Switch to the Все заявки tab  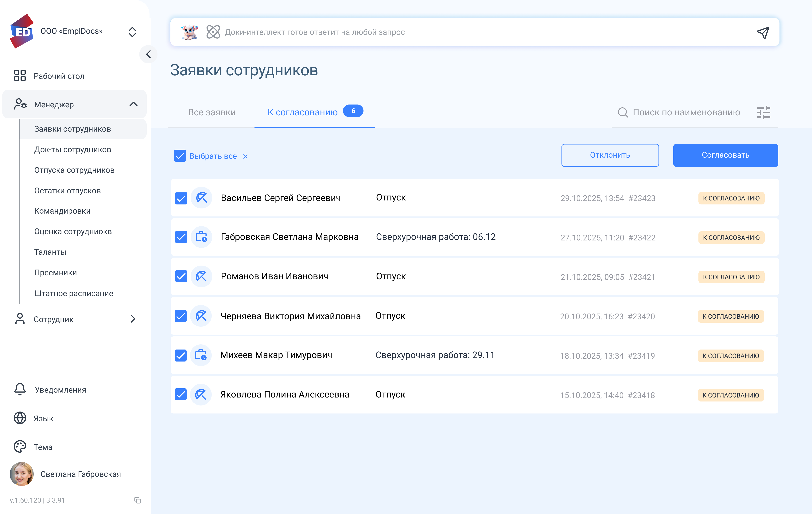212,112
